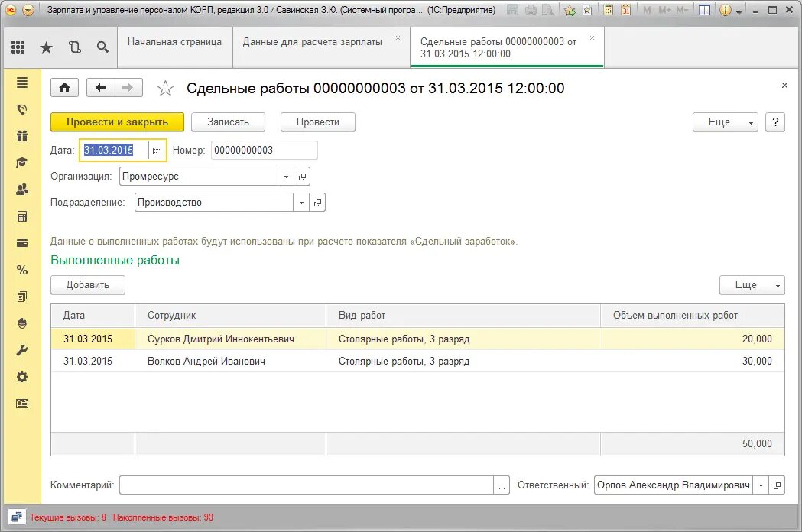Open the calculator icon in the title bar
This screenshot has height=532, width=802.
[x=608, y=10]
